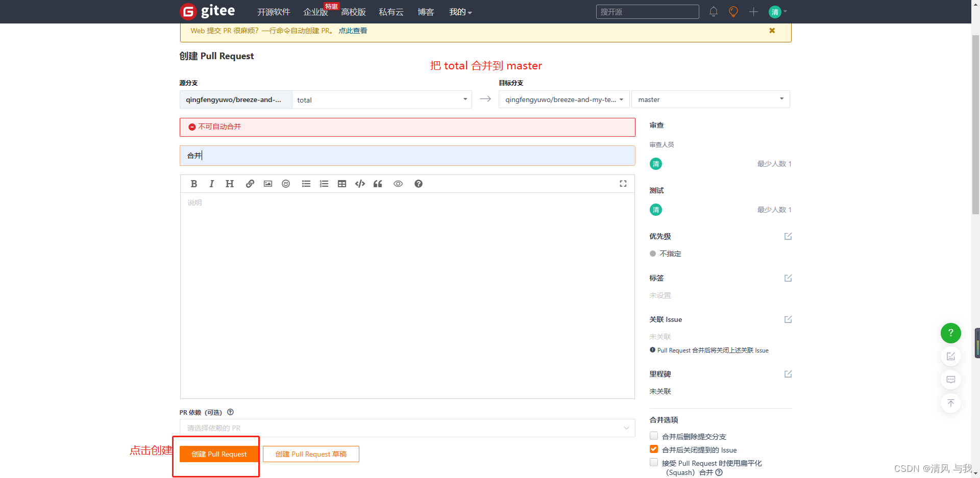Click orange 创建 Pull Request button
Screen dimensions: 980x478
[x=219, y=454]
